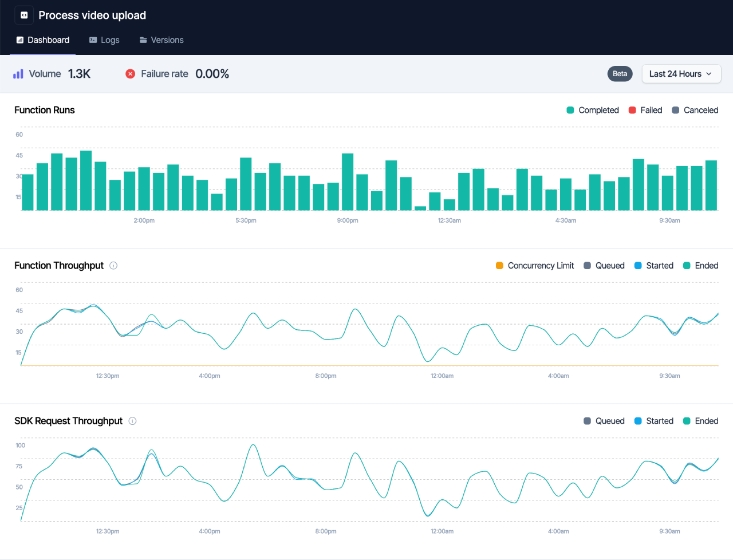
Task: Toggle Failed legend in Function Runs
Action: [645, 110]
